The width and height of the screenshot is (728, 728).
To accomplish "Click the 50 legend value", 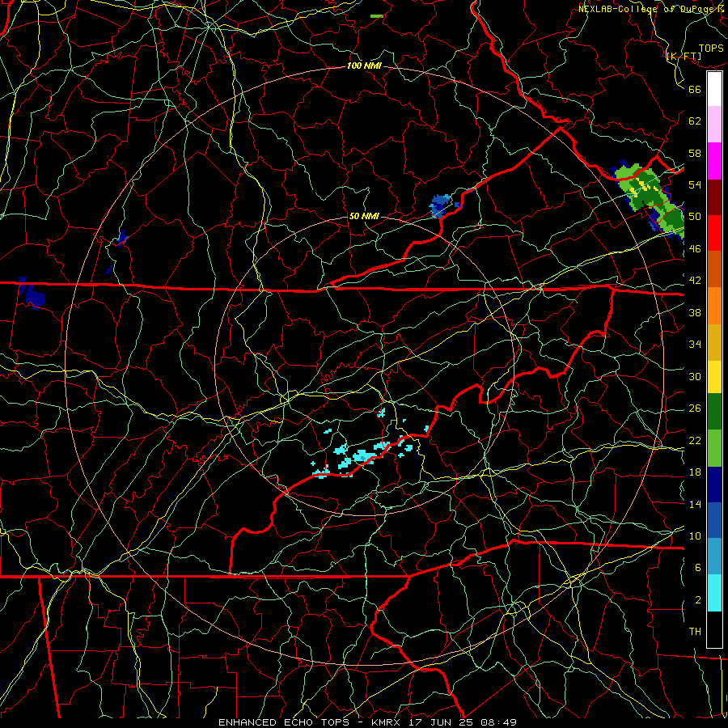I will tap(695, 216).
